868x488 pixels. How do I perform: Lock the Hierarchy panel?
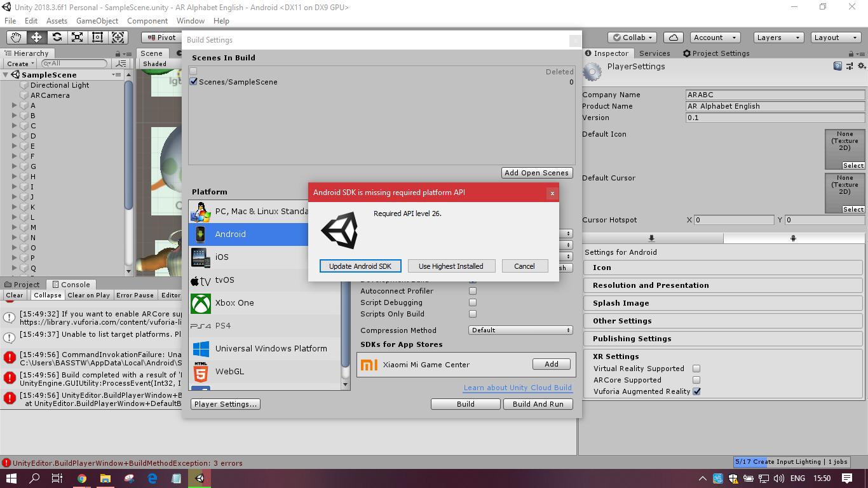118,53
